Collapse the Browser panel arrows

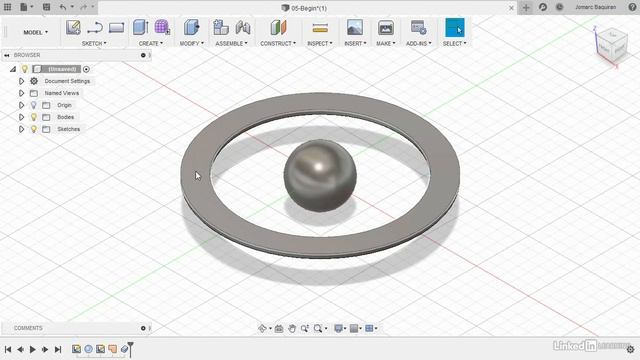click(x=7, y=55)
